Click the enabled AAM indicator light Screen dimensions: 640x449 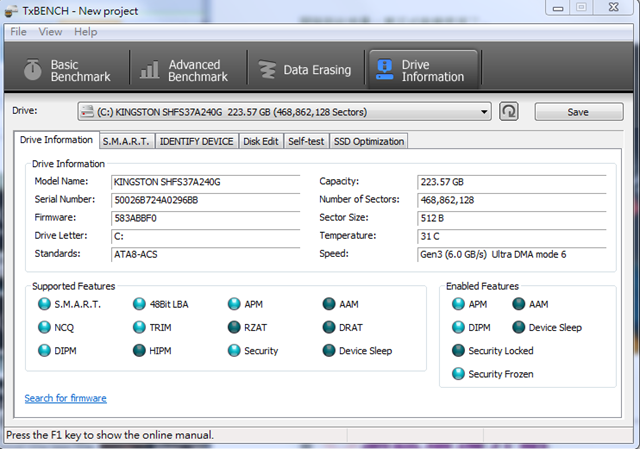(518, 304)
